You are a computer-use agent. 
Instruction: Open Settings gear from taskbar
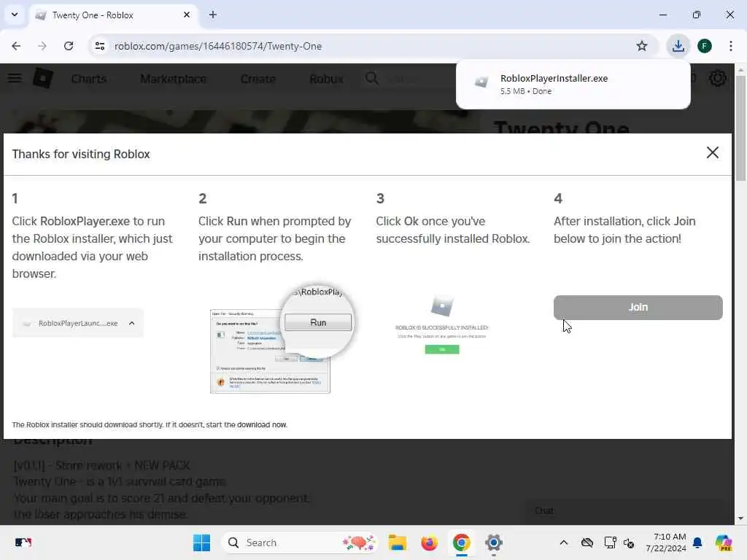tap(494, 542)
